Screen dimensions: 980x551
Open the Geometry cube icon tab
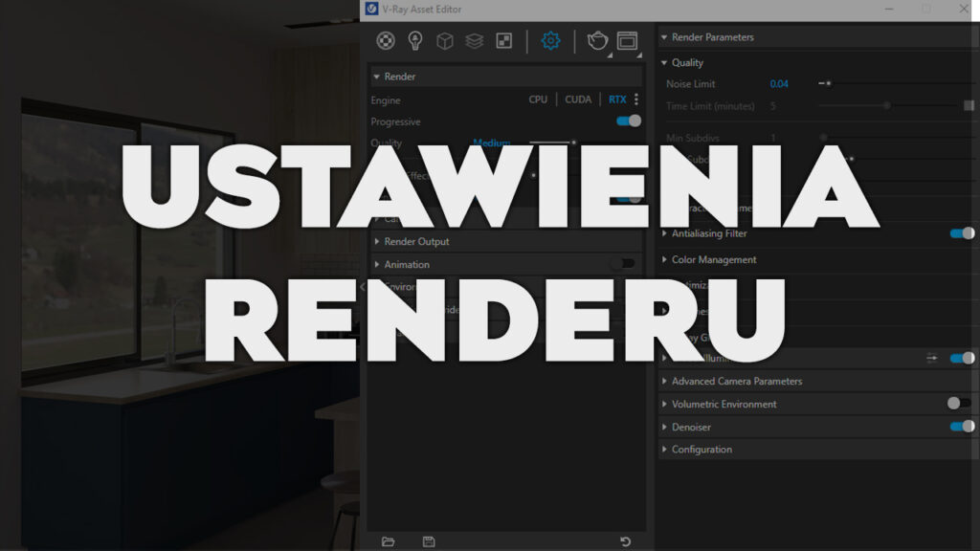click(444, 40)
